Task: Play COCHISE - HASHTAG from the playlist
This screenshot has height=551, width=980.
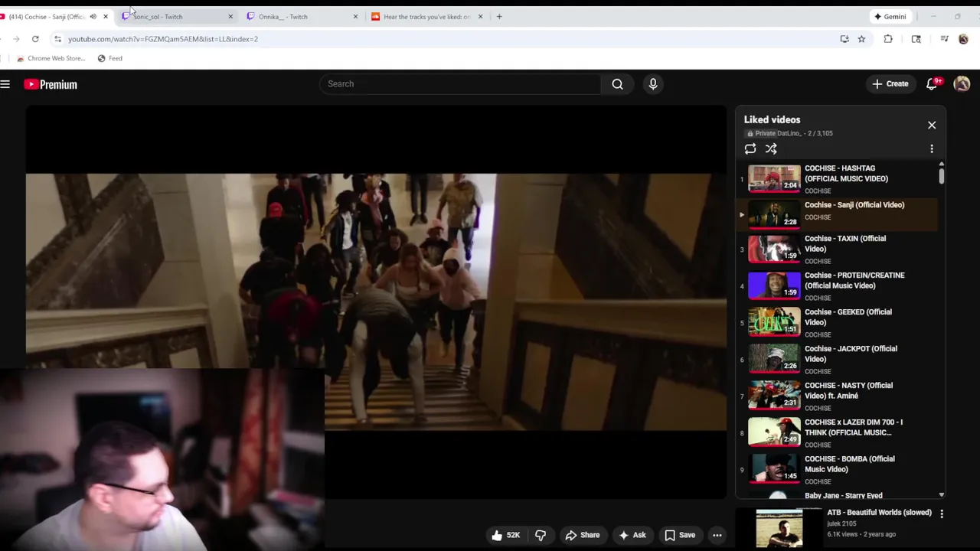Action: click(x=838, y=178)
